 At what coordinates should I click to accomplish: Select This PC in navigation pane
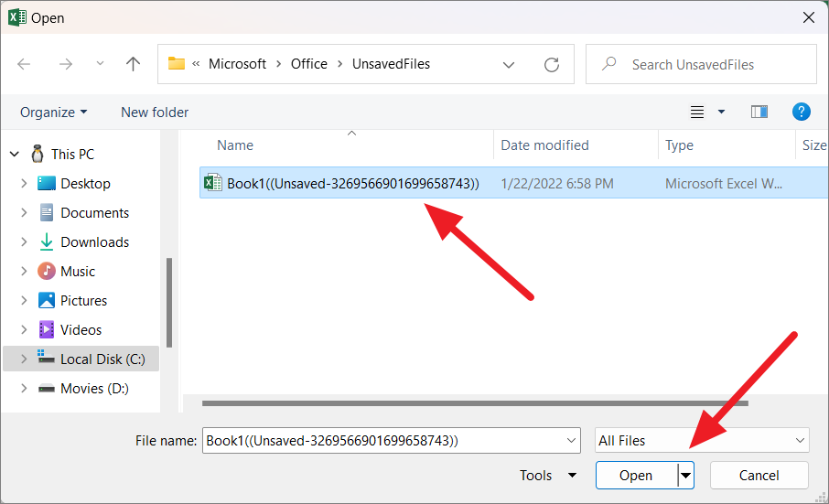pos(72,155)
